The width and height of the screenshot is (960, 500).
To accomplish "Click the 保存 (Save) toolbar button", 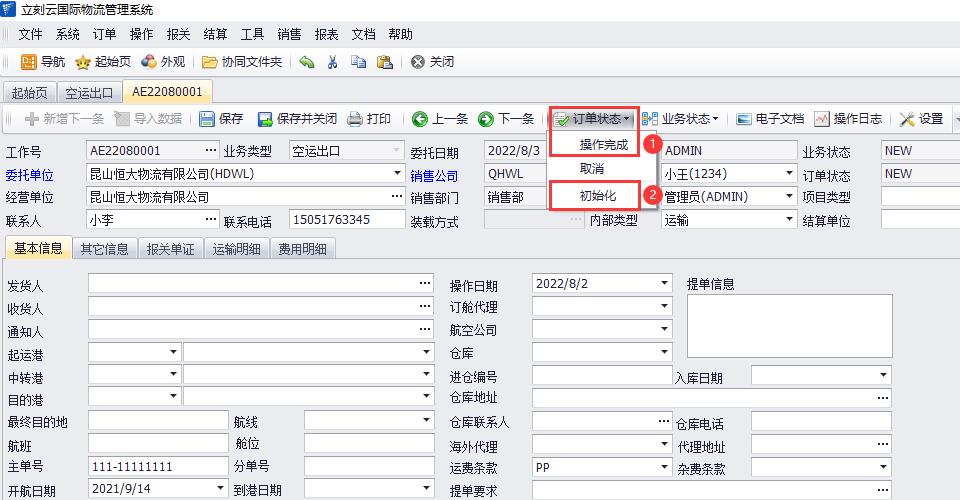I will tap(221, 119).
